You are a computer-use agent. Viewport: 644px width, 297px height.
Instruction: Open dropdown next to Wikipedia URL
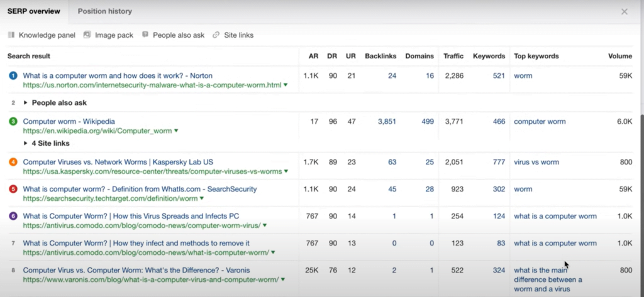(176, 131)
